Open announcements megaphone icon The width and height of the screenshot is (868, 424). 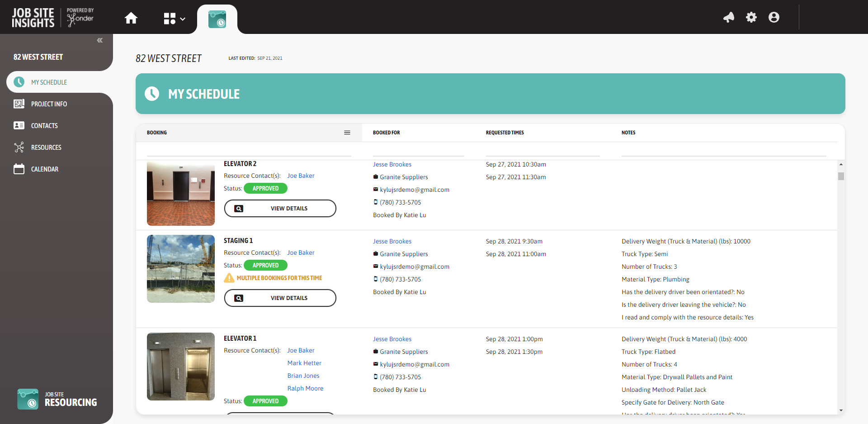728,18
